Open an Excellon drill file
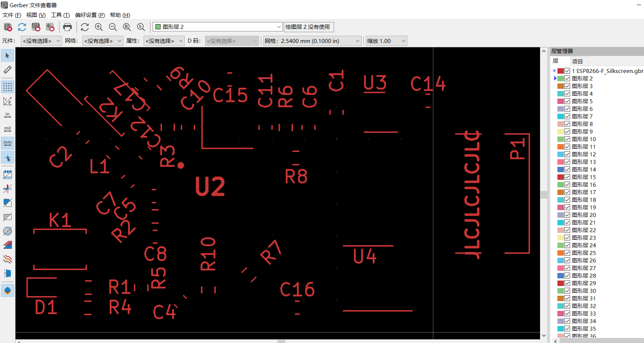The image size is (644, 343). point(50,27)
